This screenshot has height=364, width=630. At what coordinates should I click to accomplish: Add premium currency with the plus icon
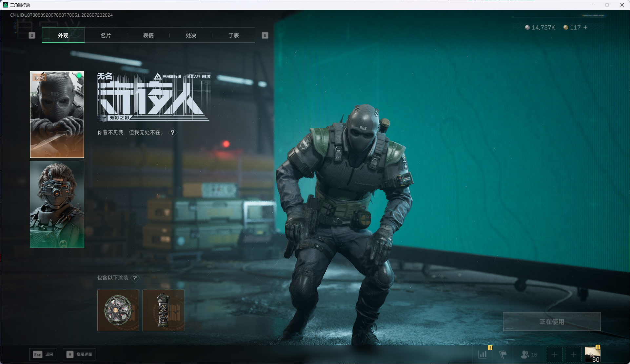coord(585,27)
